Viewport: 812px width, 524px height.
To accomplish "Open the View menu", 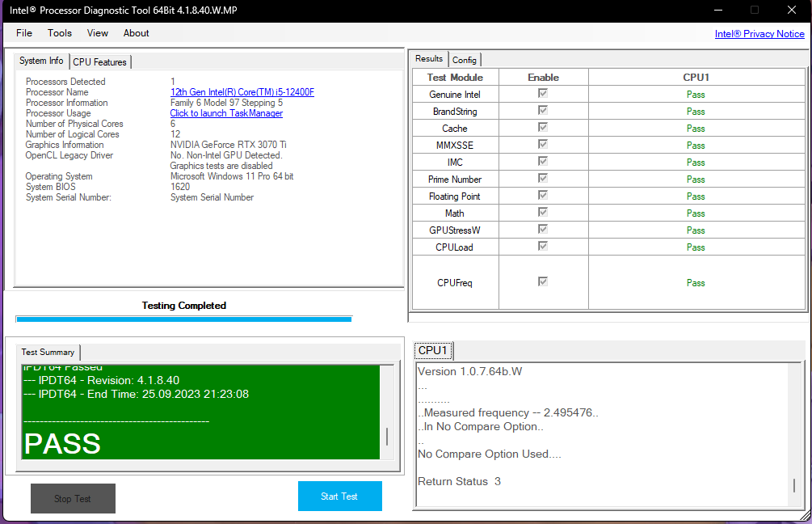I will pos(97,32).
